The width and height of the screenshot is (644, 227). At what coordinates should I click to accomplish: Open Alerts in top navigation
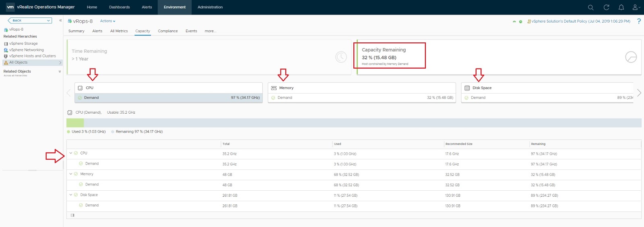coord(147,7)
